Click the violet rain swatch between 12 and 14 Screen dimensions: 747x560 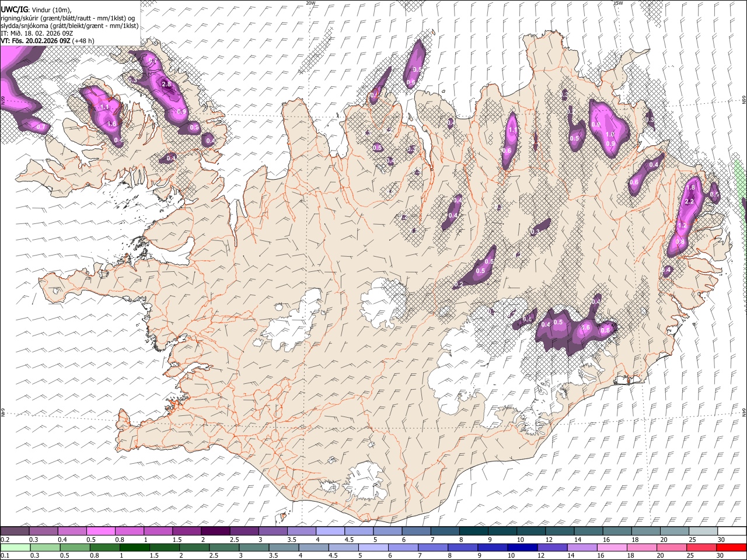click(553, 547)
